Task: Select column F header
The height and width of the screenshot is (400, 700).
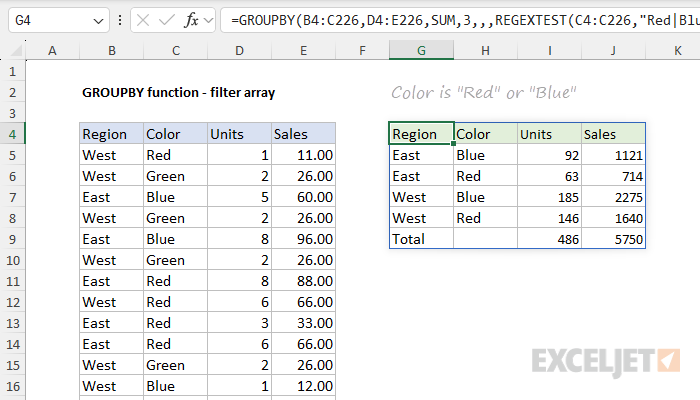Action: click(362, 51)
